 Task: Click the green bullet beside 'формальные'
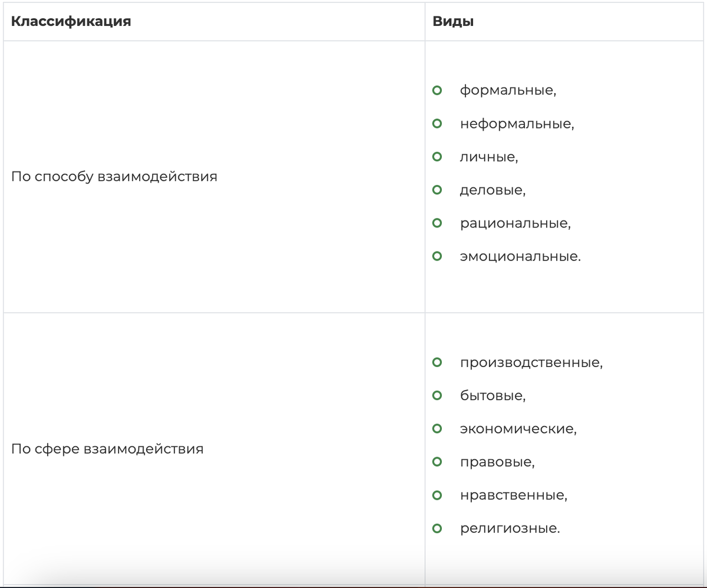point(437,91)
